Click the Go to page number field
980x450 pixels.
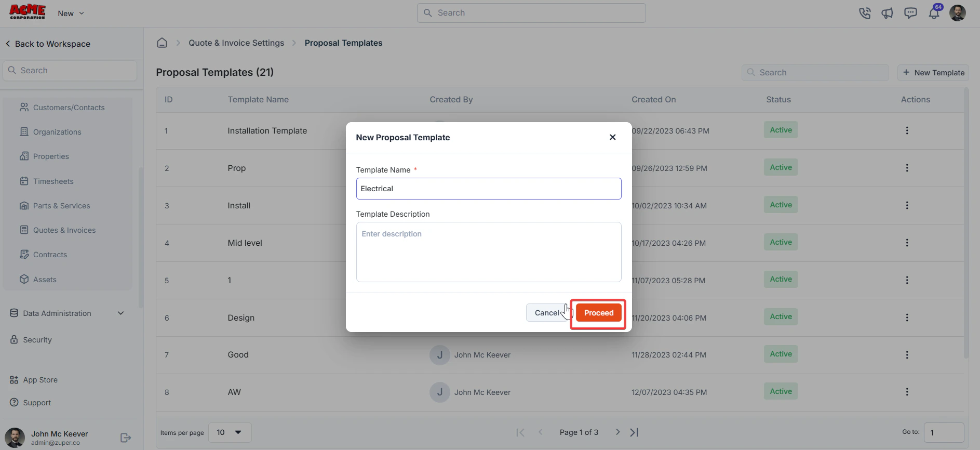click(944, 432)
